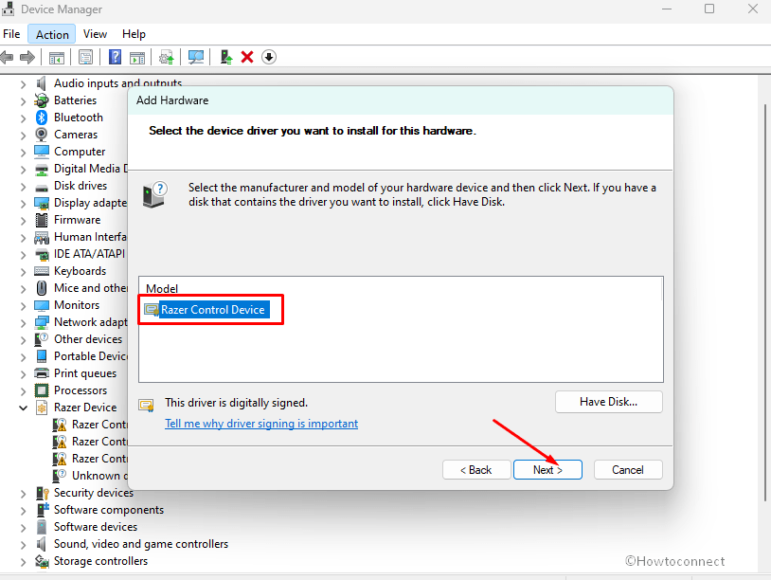
Task: Open the File menu
Action: click(12, 34)
